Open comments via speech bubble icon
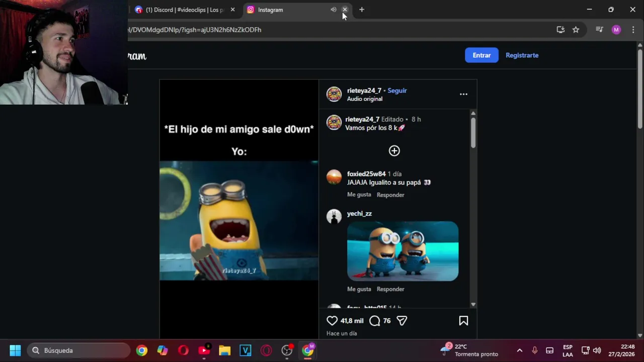Viewport: 644px width, 362px height. pos(375,321)
